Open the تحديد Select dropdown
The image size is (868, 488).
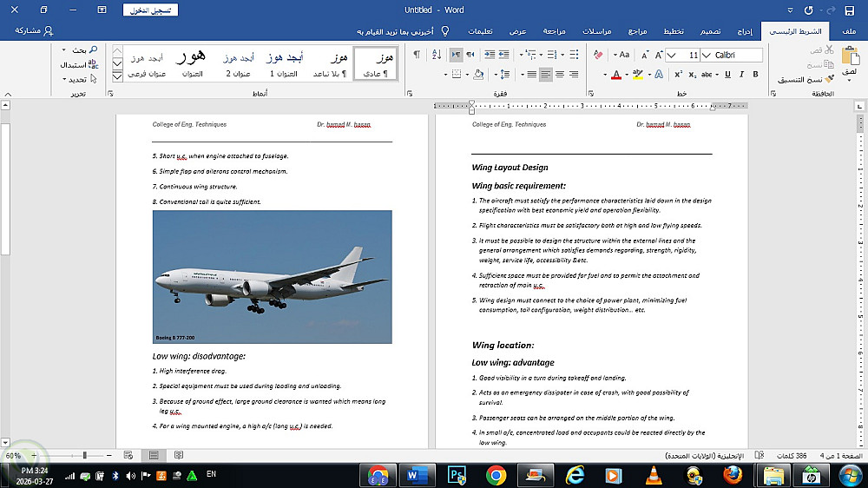tap(79, 79)
